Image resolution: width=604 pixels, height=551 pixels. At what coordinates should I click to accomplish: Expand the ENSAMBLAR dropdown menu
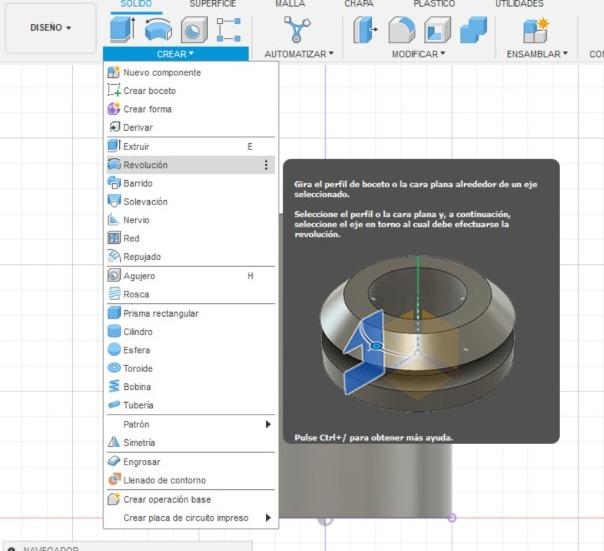click(x=536, y=54)
